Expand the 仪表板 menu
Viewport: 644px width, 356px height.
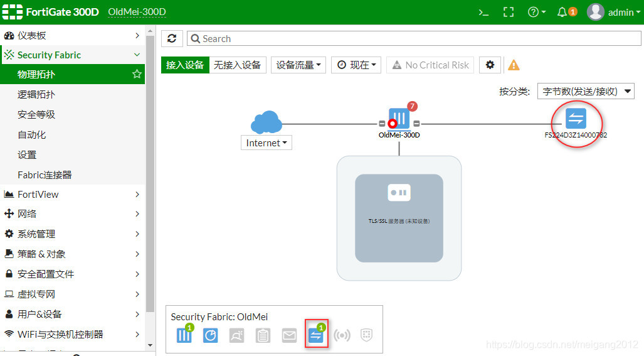pos(72,35)
